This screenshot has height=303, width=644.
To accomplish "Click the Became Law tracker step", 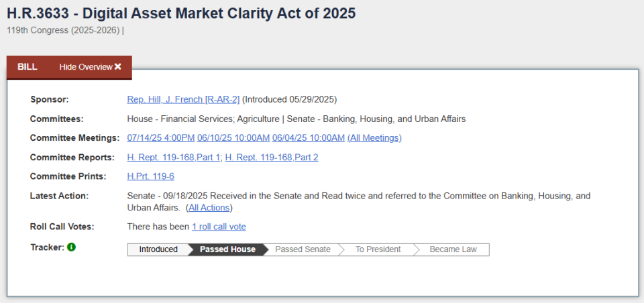I will coord(453,249).
